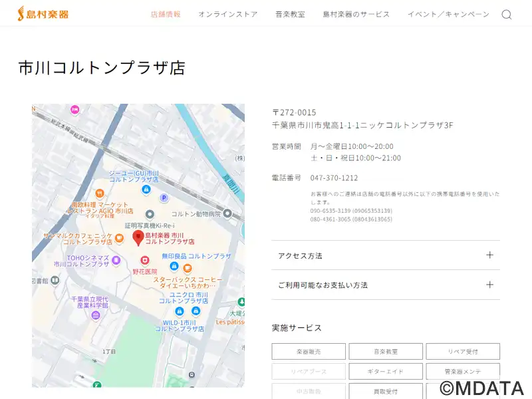Click the green park tree marker

pos(241,302)
